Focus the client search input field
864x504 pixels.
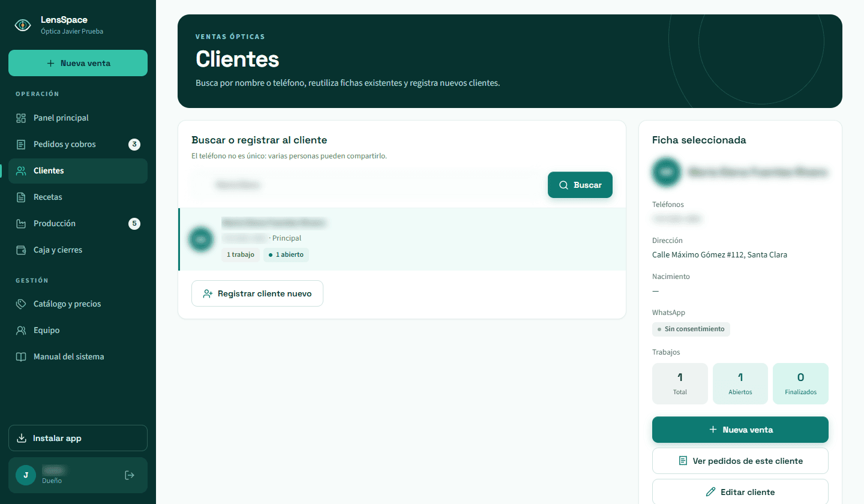tap(367, 185)
